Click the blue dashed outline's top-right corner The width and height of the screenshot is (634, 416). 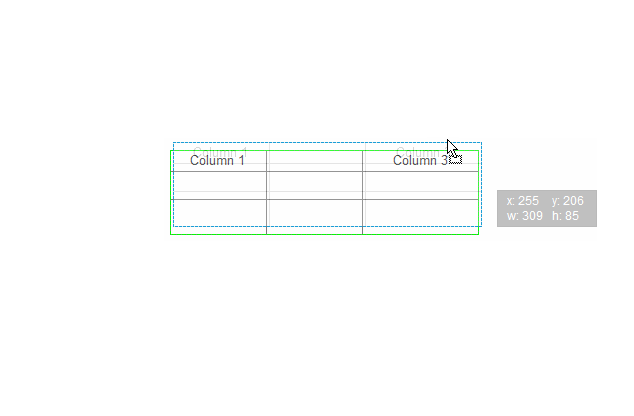pos(481,143)
